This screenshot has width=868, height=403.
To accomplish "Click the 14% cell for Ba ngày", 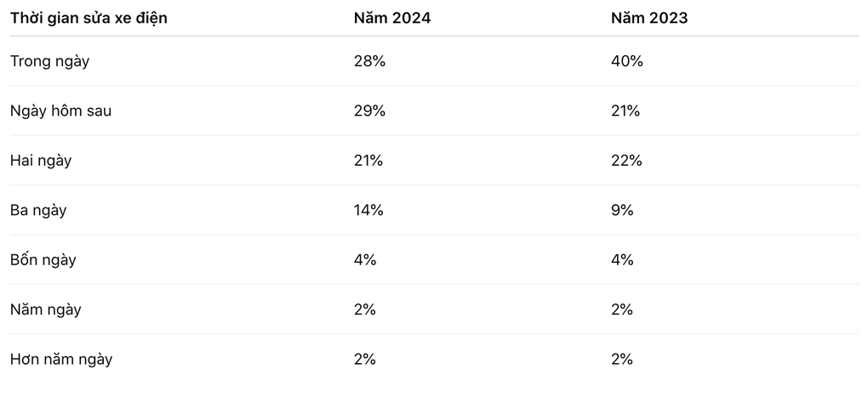I will point(368,211).
